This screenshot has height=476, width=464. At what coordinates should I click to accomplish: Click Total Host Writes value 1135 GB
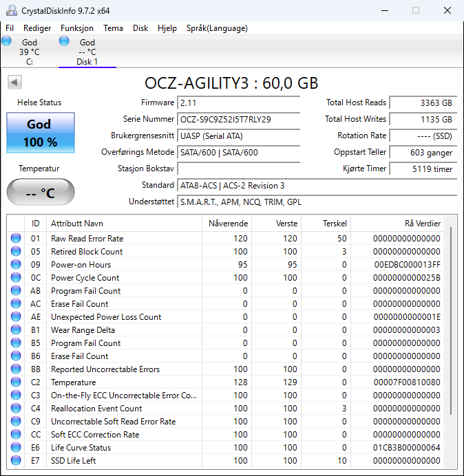pos(423,119)
